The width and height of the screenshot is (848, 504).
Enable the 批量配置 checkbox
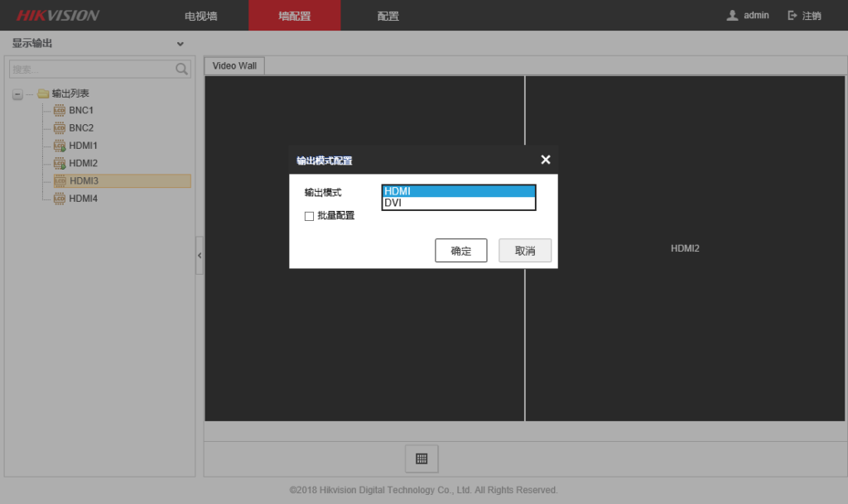tap(310, 216)
